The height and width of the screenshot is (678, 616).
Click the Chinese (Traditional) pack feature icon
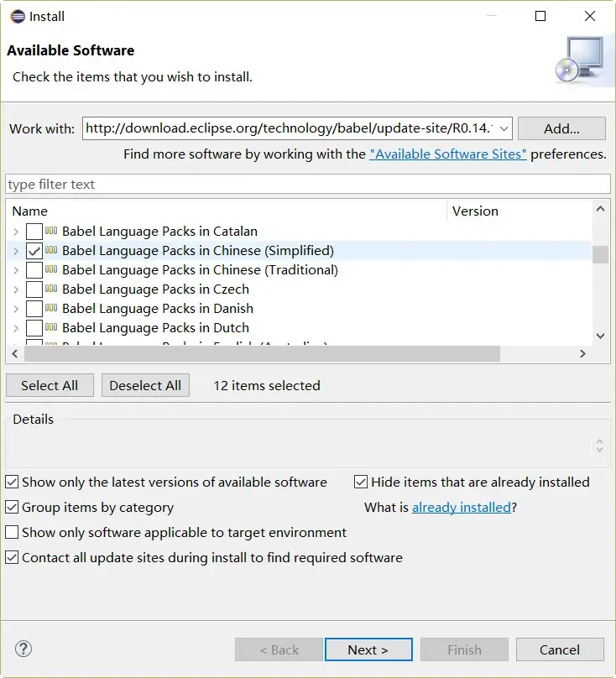tap(51, 269)
